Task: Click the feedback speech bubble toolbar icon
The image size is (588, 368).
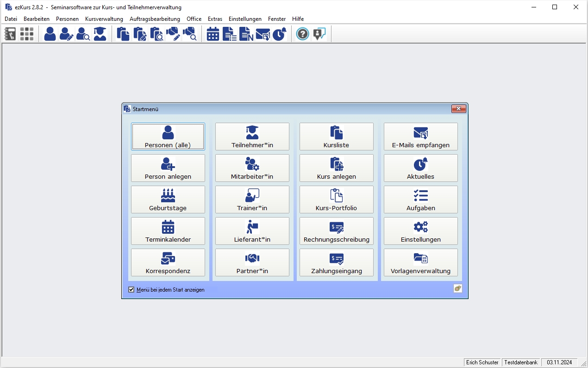Action: point(319,34)
